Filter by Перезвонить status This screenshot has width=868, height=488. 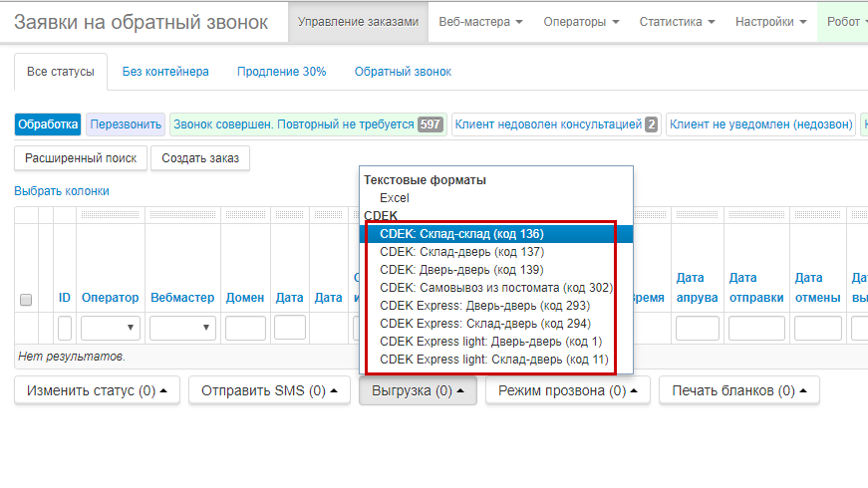pos(126,124)
